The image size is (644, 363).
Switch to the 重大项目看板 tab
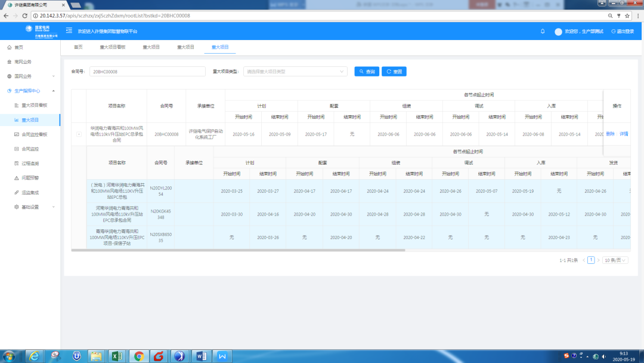tap(112, 47)
